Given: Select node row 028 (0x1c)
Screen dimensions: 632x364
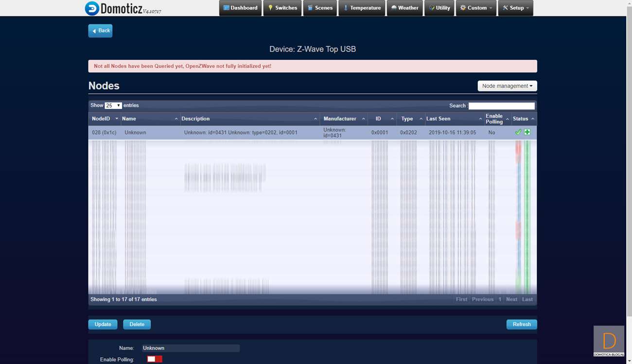Looking at the screenshot, I should pyautogui.click(x=313, y=133).
